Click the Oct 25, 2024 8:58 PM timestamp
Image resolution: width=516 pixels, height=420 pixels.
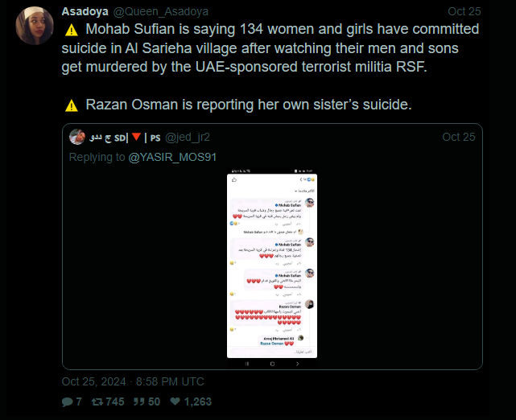(133, 381)
